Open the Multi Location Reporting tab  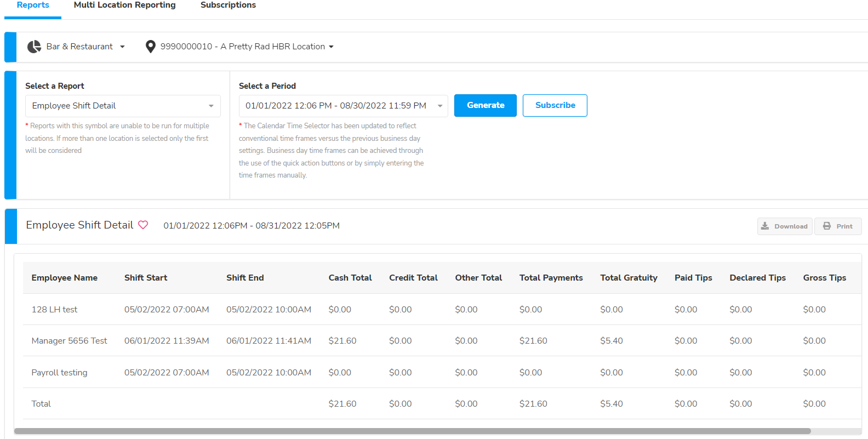point(124,5)
